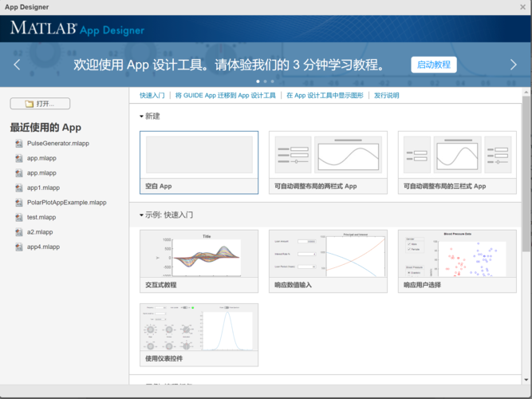This screenshot has width=532, height=399.
Task: Open the 使用仪表控件 example
Action: [x=199, y=335]
